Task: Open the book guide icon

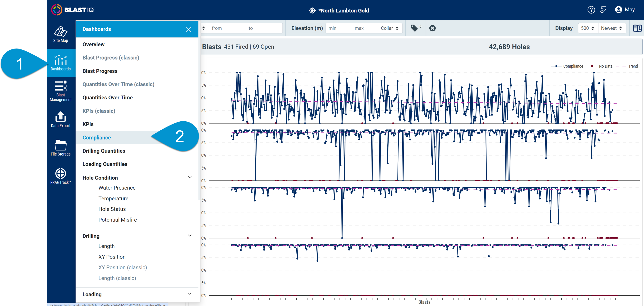Action: point(637,28)
